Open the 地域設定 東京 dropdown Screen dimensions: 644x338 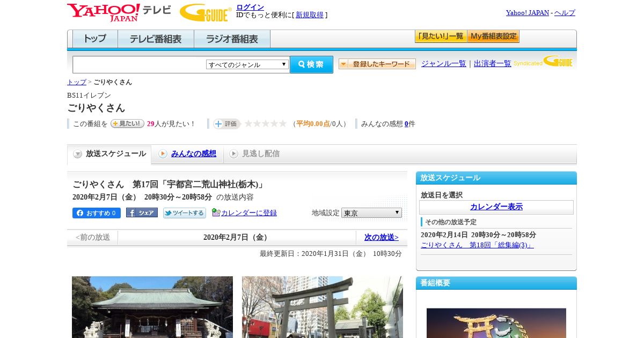point(371,213)
